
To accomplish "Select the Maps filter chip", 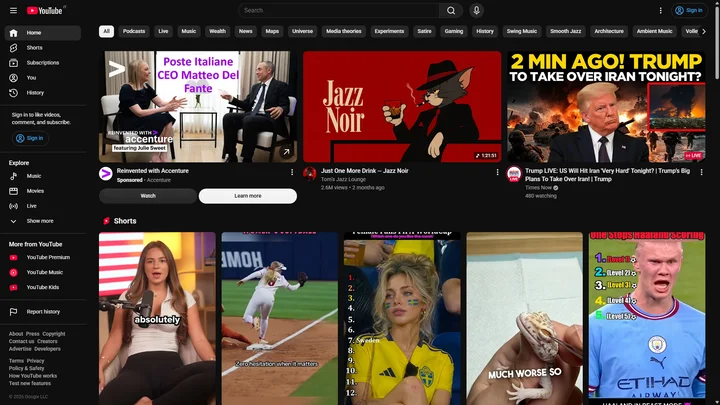I will pos(272,31).
